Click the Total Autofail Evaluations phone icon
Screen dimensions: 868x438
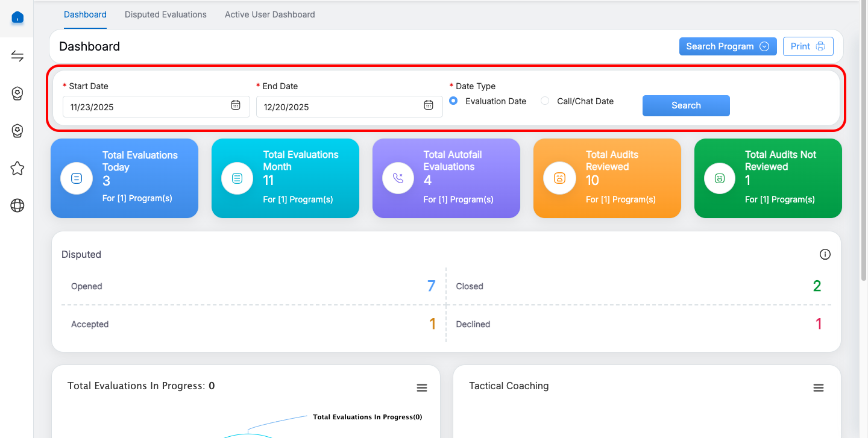[398, 178]
